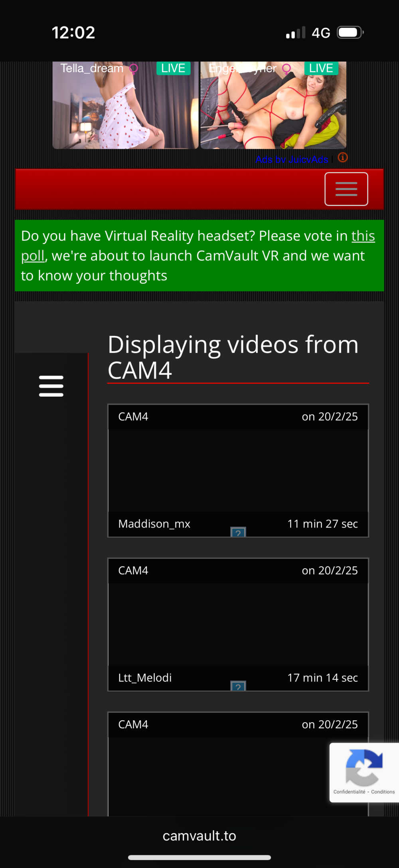This screenshot has width=399, height=868.
Task: Tap the question-mark placeholder on Ltt_Melodi card
Action: point(238,686)
